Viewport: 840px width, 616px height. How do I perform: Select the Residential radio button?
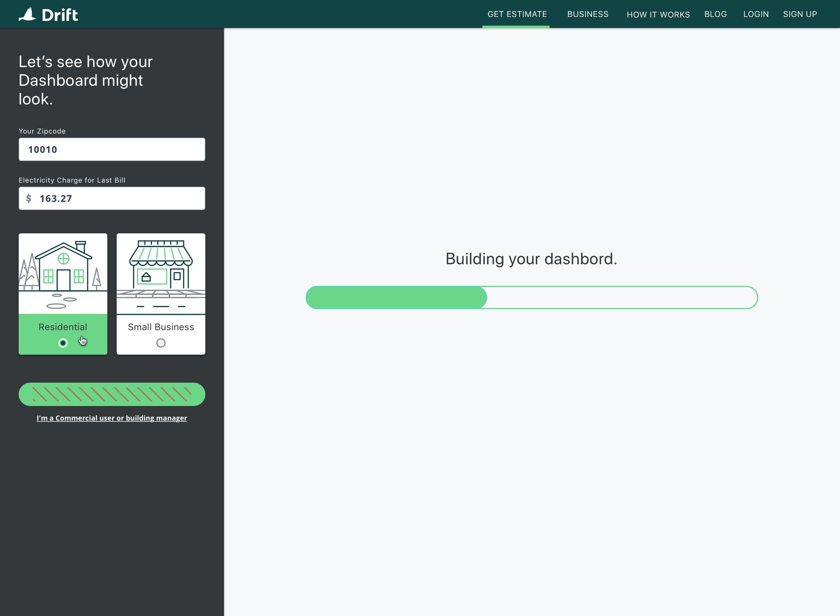coord(63,343)
